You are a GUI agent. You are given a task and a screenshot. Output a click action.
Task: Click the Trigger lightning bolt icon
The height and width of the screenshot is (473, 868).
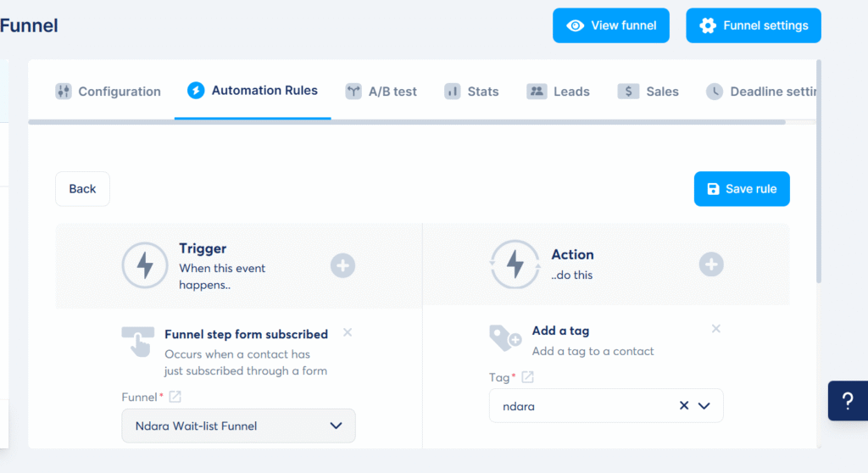pos(145,266)
